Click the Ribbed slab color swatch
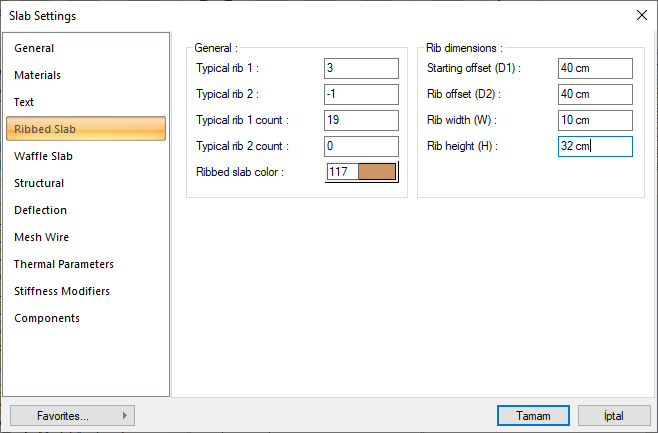Image resolution: width=658 pixels, height=433 pixels. click(x=376, y=172)
